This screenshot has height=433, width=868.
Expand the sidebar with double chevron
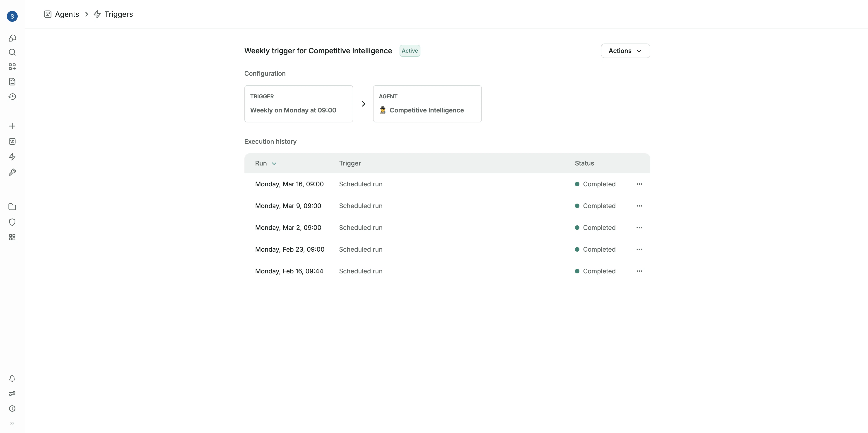(12, 423)
